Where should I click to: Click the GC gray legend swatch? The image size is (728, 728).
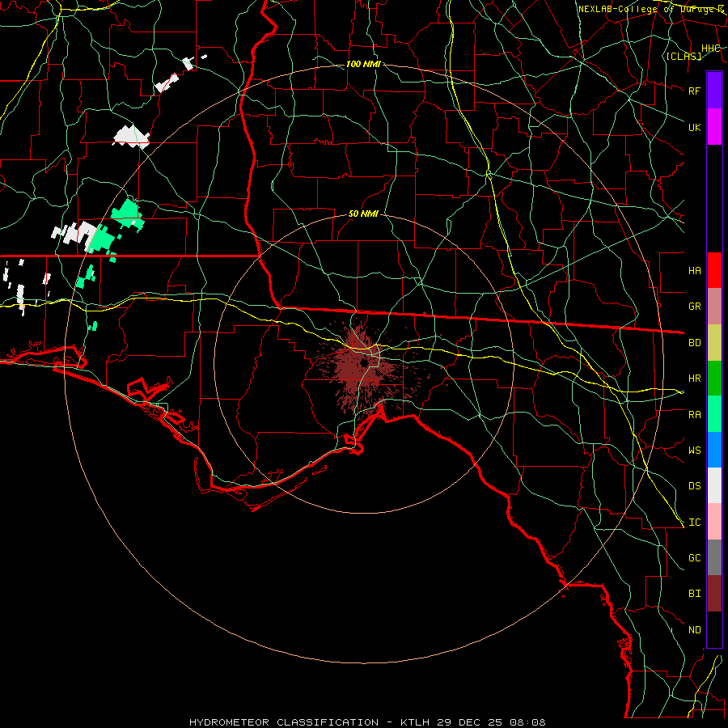(x=714, y=557)
